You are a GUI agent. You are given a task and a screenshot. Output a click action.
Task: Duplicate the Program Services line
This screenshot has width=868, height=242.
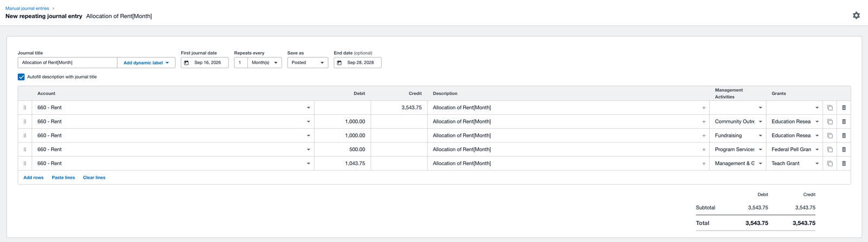coord(829,149)
